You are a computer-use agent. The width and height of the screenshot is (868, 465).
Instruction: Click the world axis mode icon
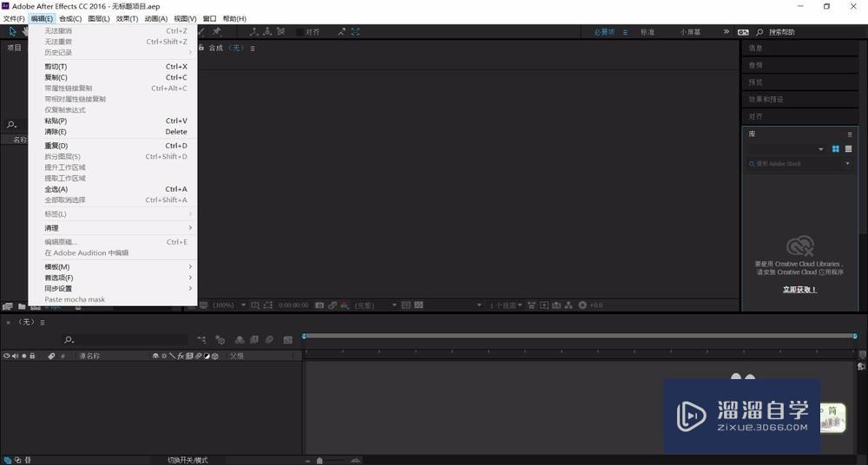pos(267,31)
